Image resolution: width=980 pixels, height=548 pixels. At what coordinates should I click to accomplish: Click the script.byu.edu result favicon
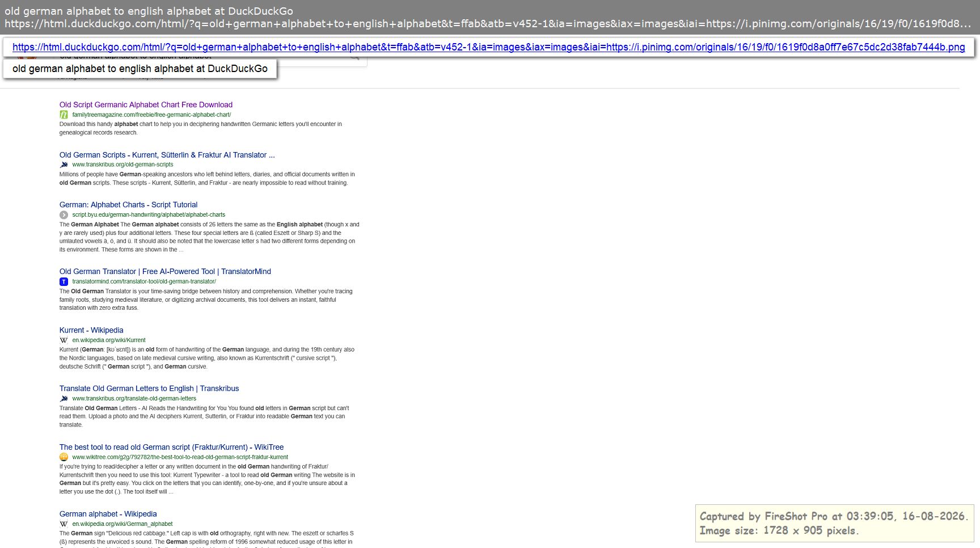(64, 215)
